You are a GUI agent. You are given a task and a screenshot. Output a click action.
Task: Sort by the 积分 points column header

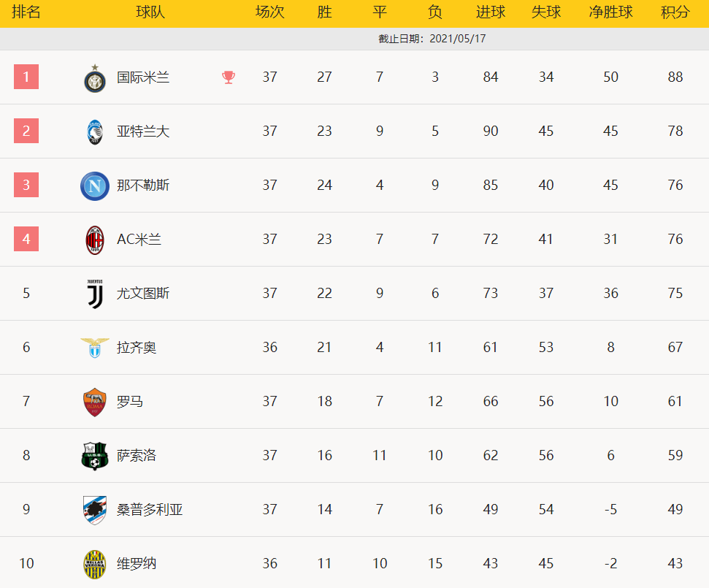coord(675,13)
